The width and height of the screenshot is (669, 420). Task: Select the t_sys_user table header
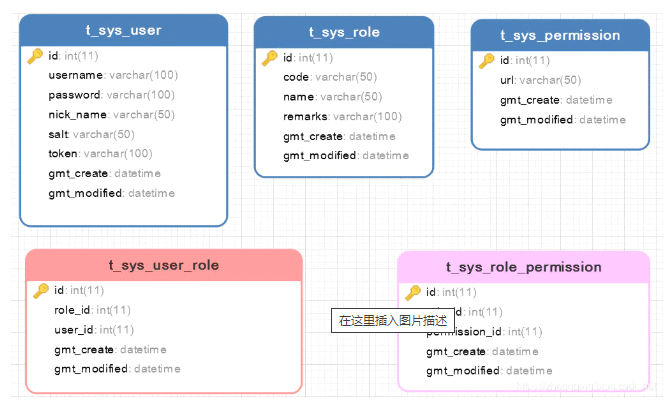click(123, 31)
